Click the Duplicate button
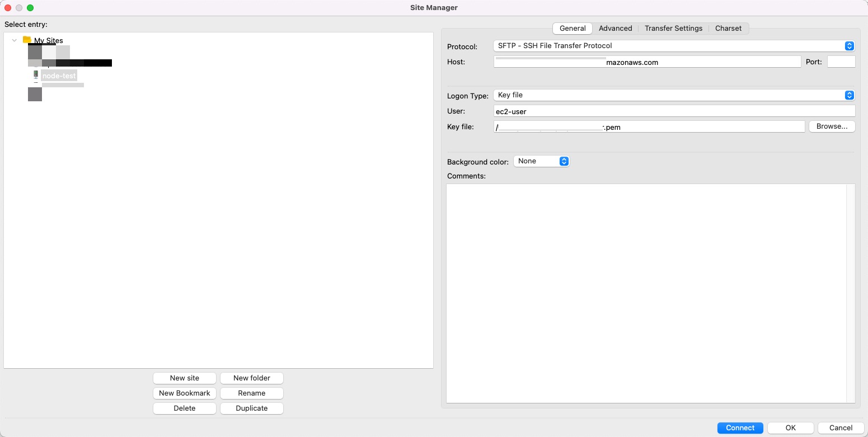The height and width of the screenshot is (437, 868). 252,408
